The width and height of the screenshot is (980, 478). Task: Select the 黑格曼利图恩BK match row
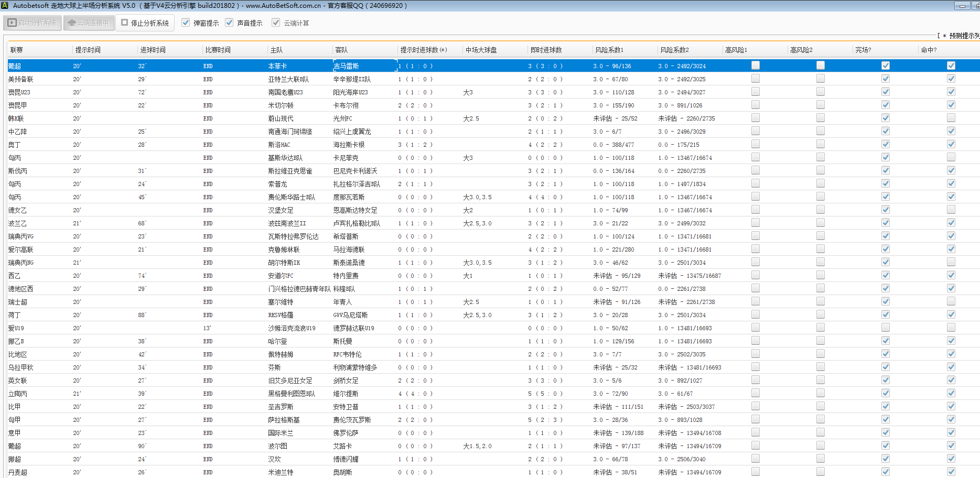[292, 394]
